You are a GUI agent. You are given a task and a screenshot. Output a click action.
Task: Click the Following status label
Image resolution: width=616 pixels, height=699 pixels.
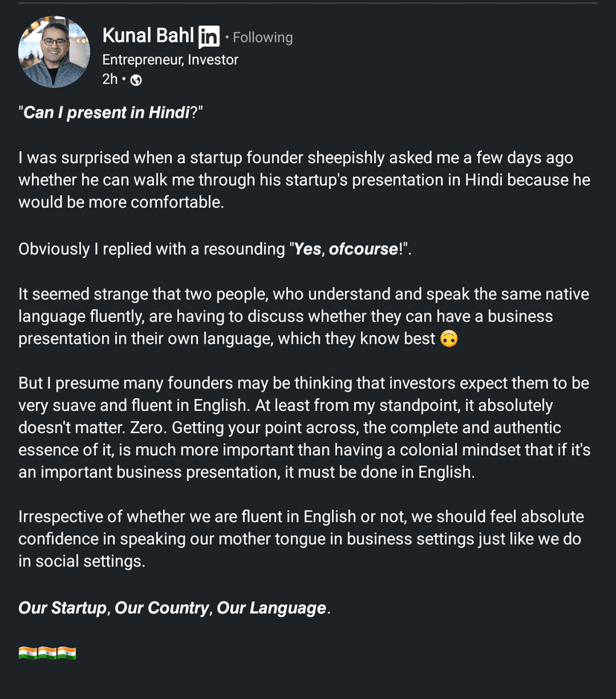tap(263, 37)
